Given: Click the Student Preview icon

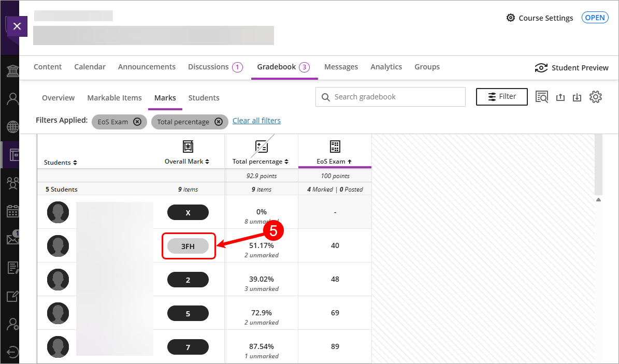Looking at the screenshot, I should [541, 68].
